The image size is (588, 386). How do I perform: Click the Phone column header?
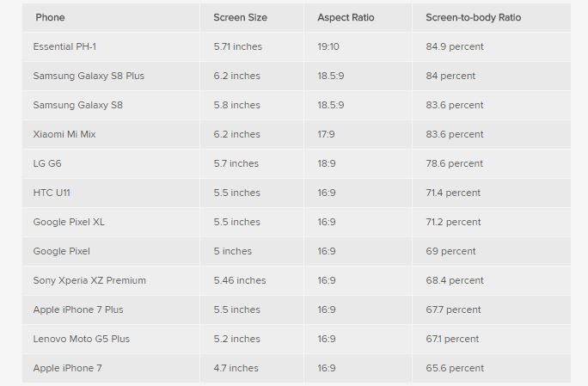(50, 17)
